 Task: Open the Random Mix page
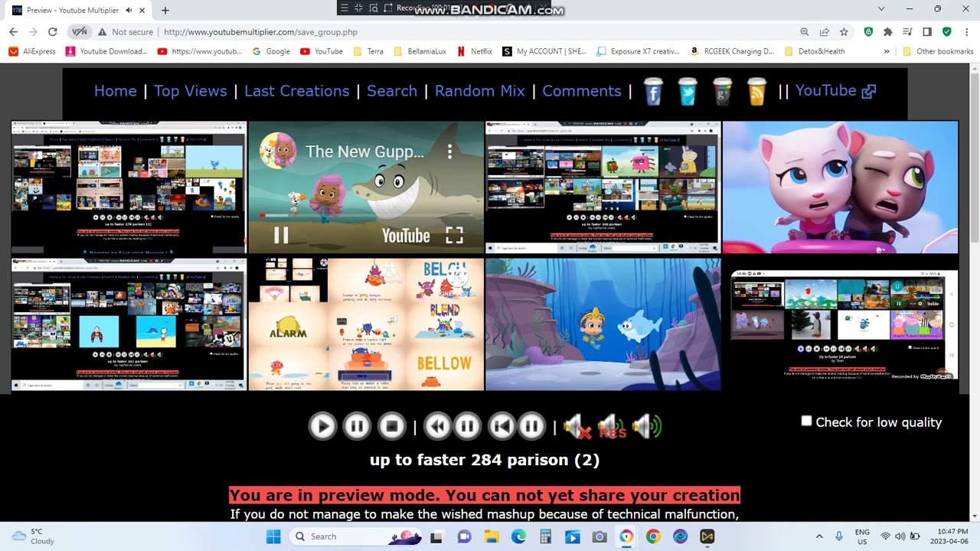(480, 91)
